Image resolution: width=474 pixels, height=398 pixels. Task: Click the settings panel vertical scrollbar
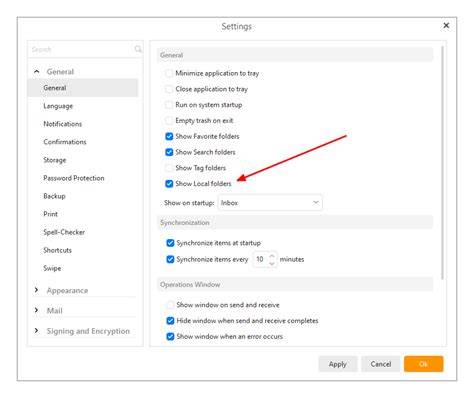tap(442, 163)
